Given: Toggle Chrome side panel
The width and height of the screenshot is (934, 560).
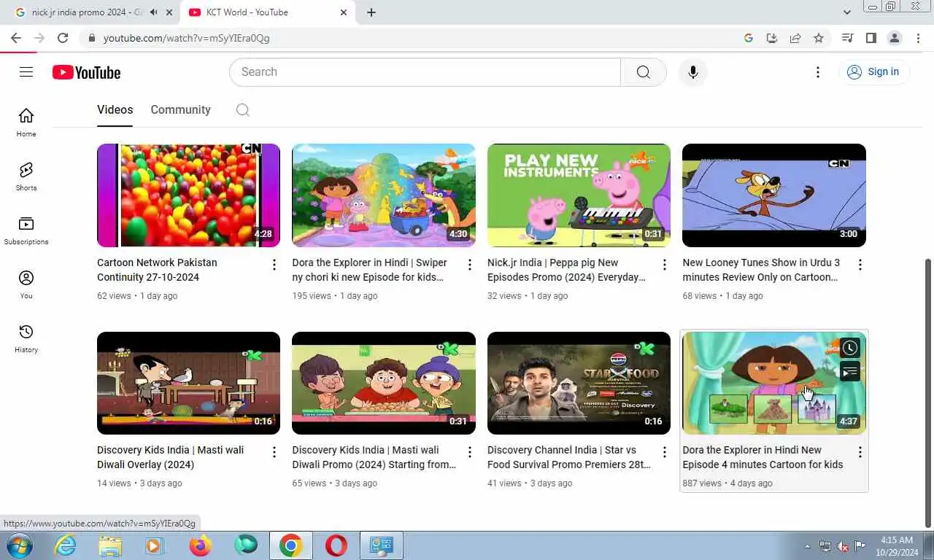Looking at the screenshot, I should click(871, 38).
